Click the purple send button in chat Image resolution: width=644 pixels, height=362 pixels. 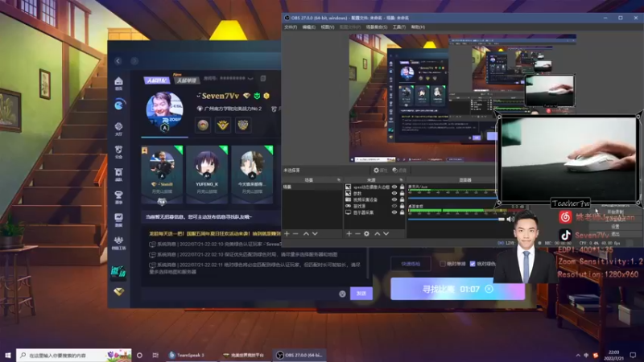(361, 294)
